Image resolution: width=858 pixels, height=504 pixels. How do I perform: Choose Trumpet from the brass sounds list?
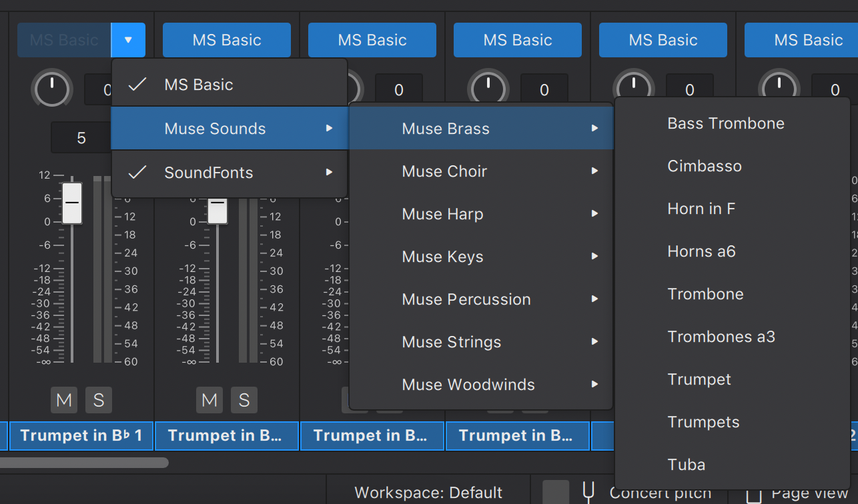(x=699, y=379)
